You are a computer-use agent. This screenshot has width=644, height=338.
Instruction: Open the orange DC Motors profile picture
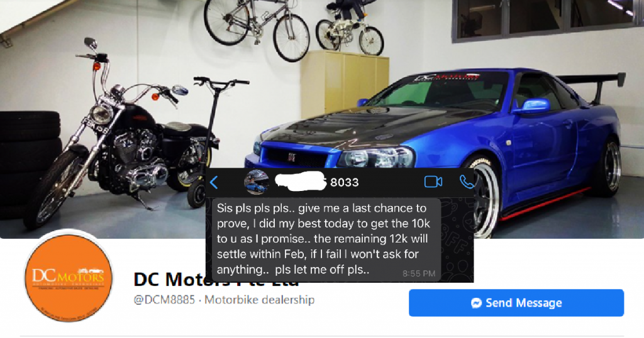[69, 276]
